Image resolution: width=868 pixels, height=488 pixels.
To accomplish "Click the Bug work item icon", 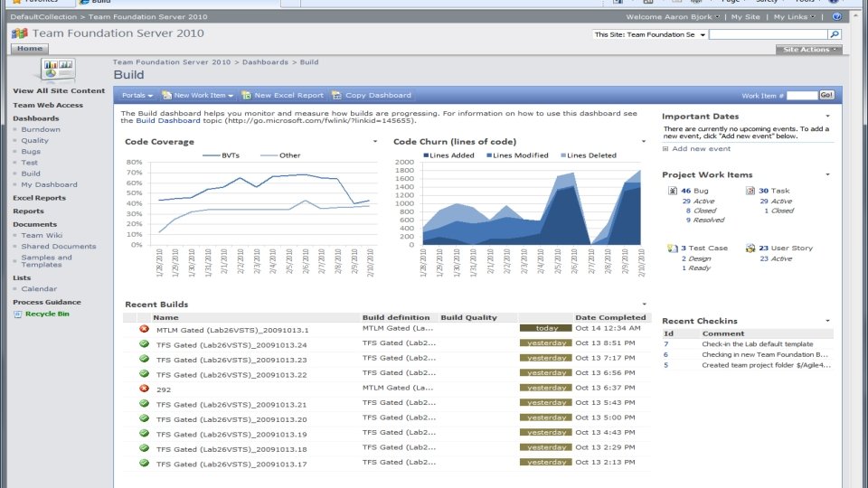I will 673,191.
